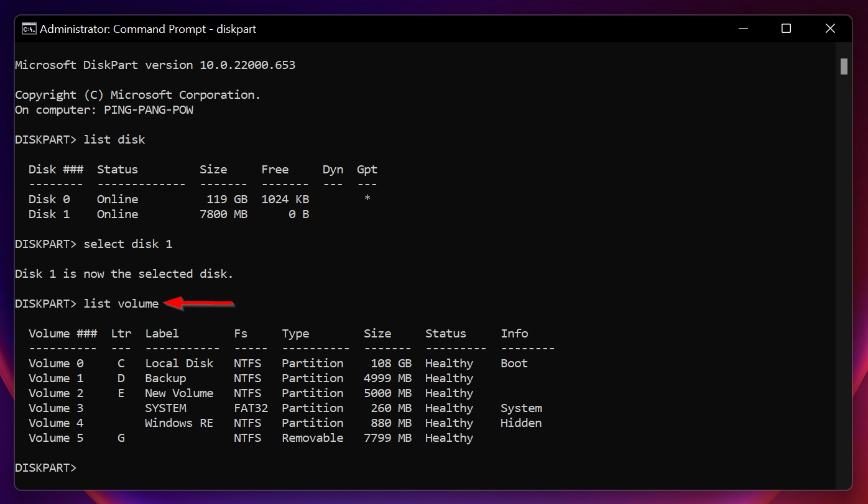Click 'Copyright (C) Microsoft Corporation.' text
The width and height of the screenshot is (868, 504).
(x=138, y=95)
